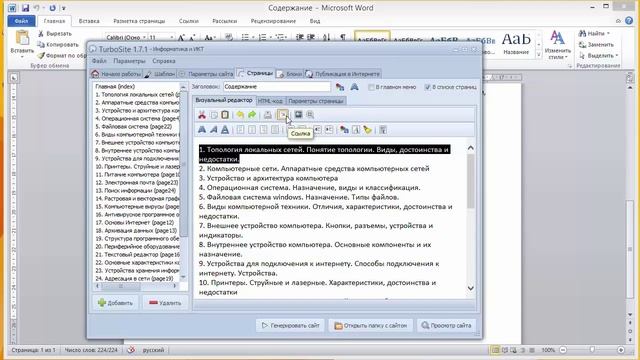Click the yellow highlighter icon in editor toolbar
The image size is (640, 360).
(368, 130)
